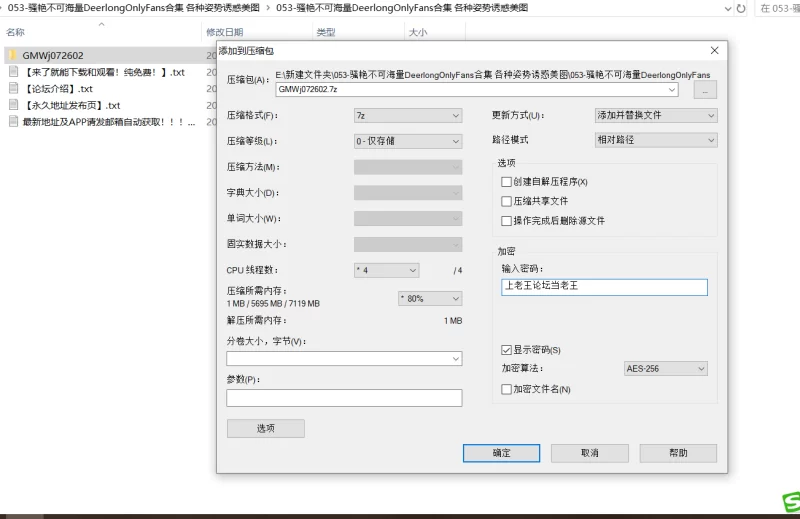
Task: Click the 最新地址及APP text file icon
Action: tap(13, 122)
